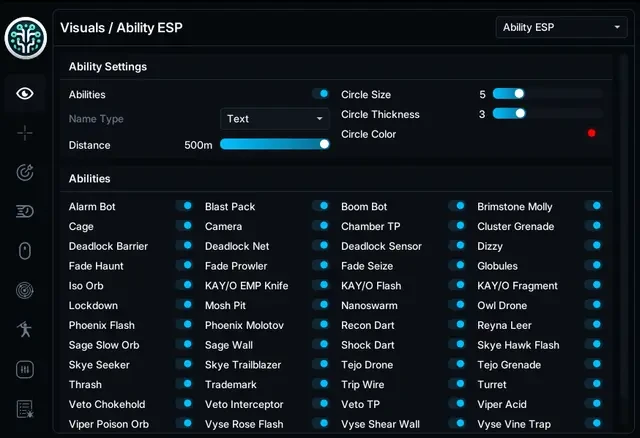The width and height of the screenshot is (640, 438).
Task: Open the mouse settings sidebar icon
Action: (x=25, y=251)
